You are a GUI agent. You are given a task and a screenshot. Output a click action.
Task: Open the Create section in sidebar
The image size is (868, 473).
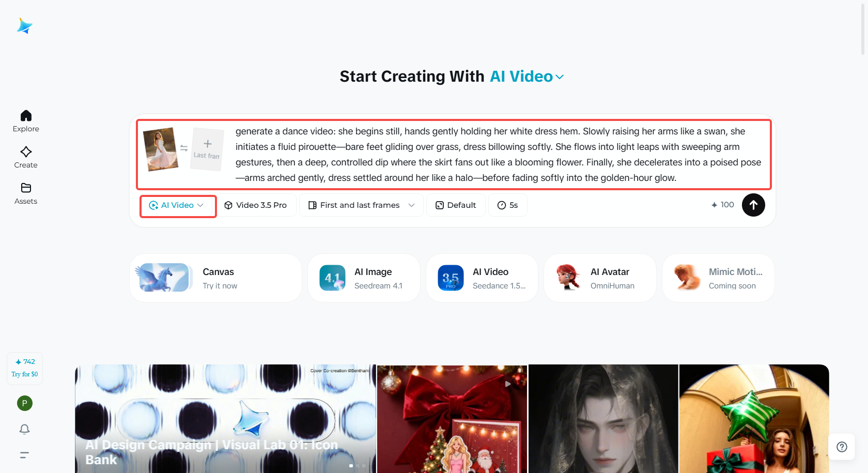click(x=26, y=158)
